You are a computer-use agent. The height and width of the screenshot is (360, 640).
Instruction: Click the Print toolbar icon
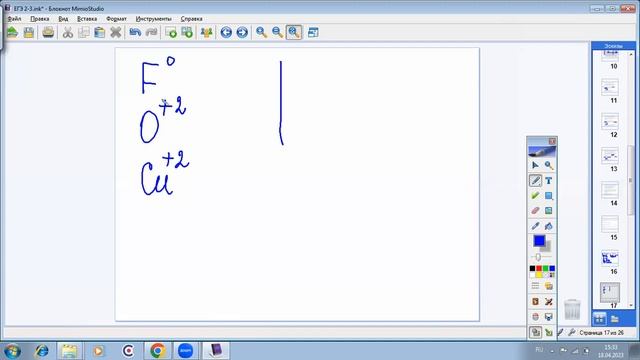pyautogui.click(x=48, y=32)
